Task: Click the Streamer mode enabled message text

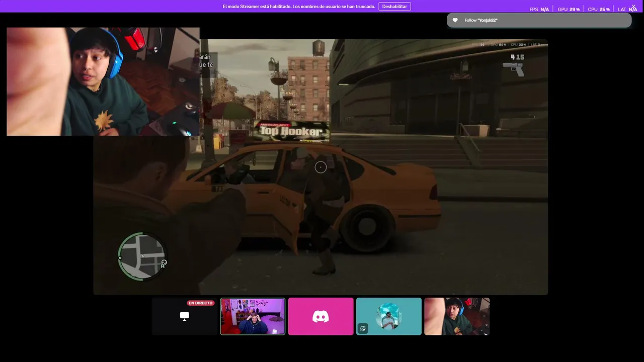Action: pyautogui.click(x=299, y=7)
